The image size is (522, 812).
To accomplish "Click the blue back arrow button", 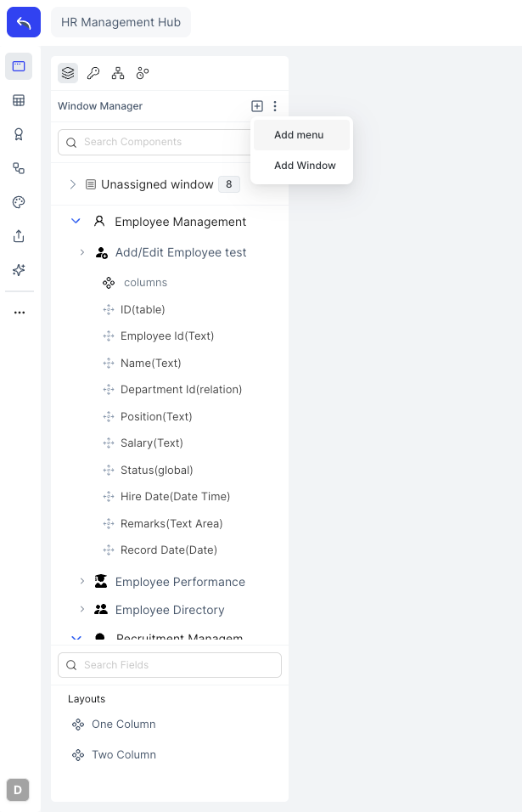I will coord(24,22).
